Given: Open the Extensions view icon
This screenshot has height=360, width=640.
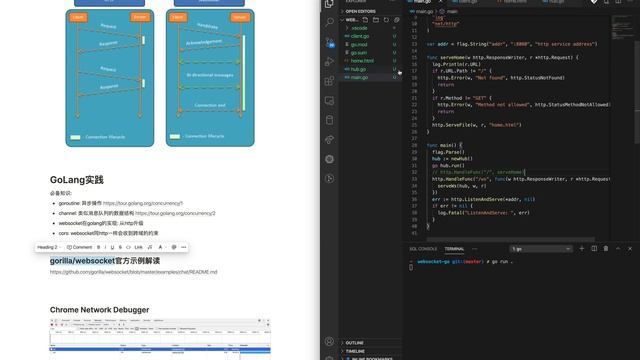Looking at the screenshot, I should click(x=329, y=81).
